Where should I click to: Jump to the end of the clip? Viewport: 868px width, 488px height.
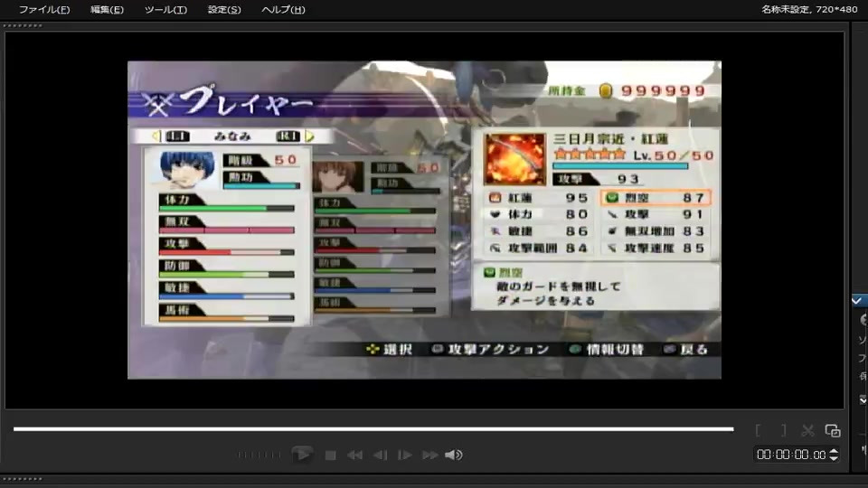(x=430, y=455)
